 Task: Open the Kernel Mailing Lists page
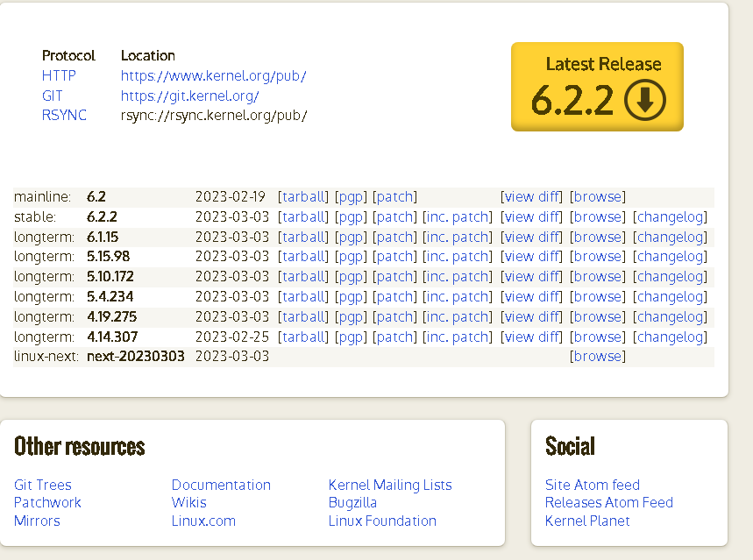[x=389, y=485]
